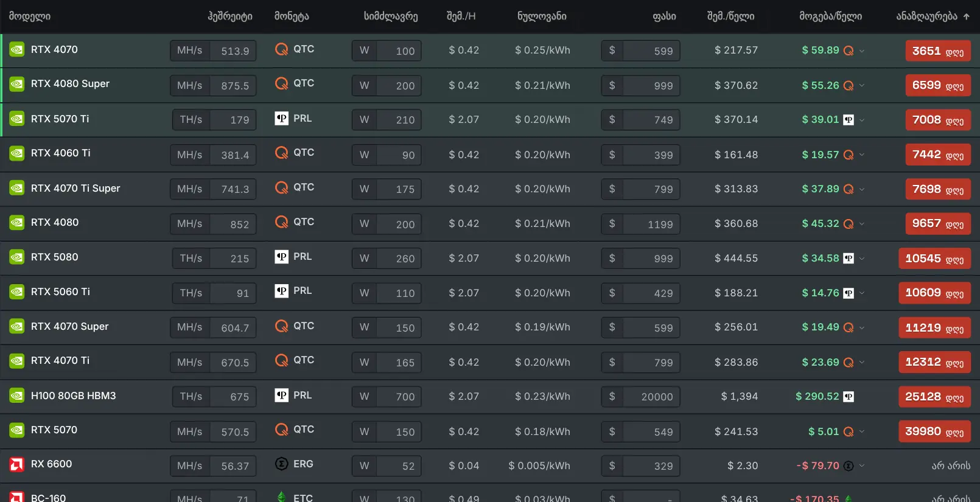Image resolution: width=980 pixels, height=502 pixels.
Task: Expand the chevron next to $ 14.76 profit
Action: point(862,293)
